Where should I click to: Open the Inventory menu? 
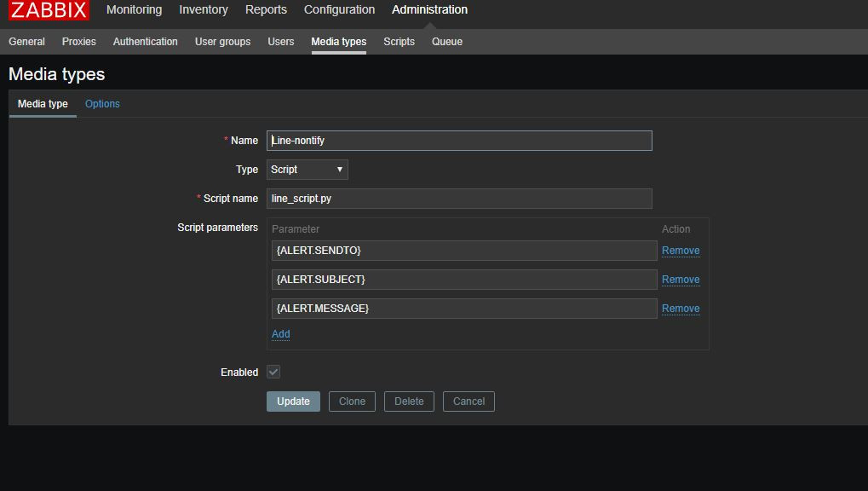204,10
